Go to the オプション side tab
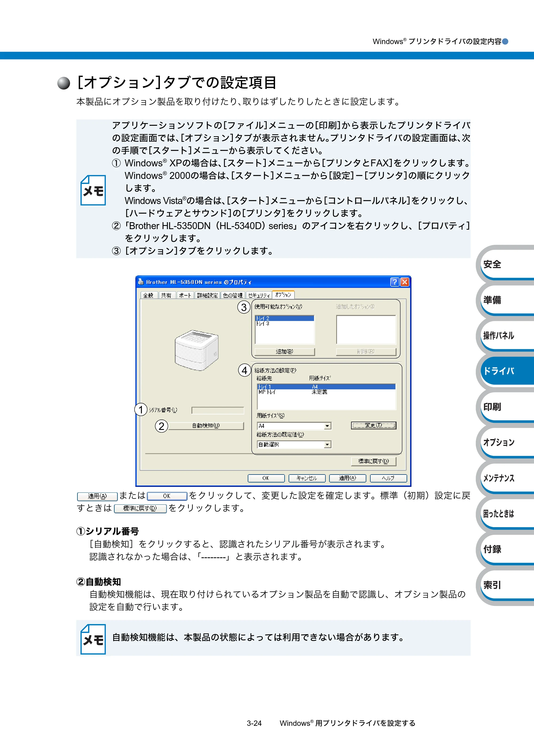This screenshot has height=756, width=534. click(x=507, y=442)
